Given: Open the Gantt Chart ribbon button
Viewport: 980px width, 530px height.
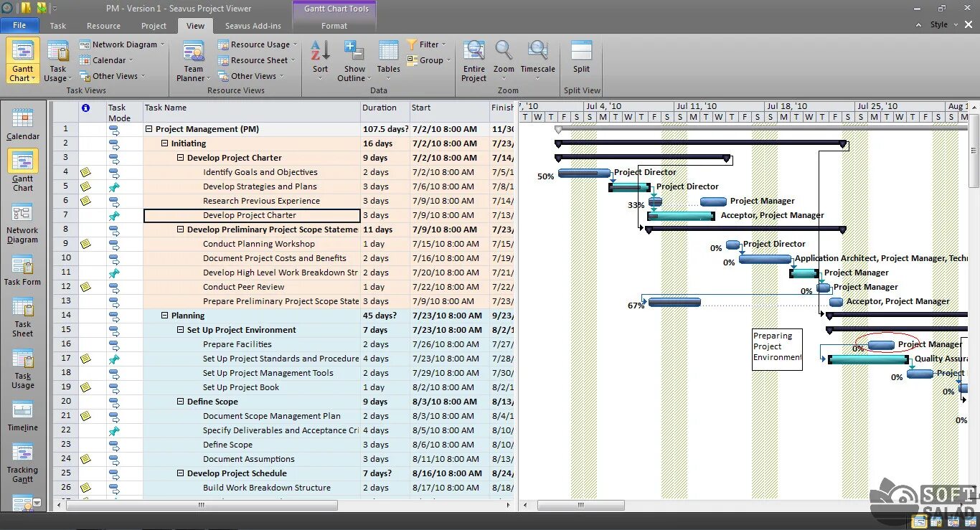Looking at the screenshot, I should coord(22,61).
